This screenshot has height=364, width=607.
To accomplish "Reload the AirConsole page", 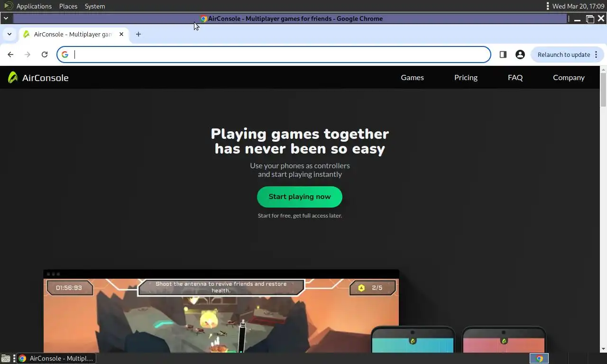I will (x=45, y=55).
